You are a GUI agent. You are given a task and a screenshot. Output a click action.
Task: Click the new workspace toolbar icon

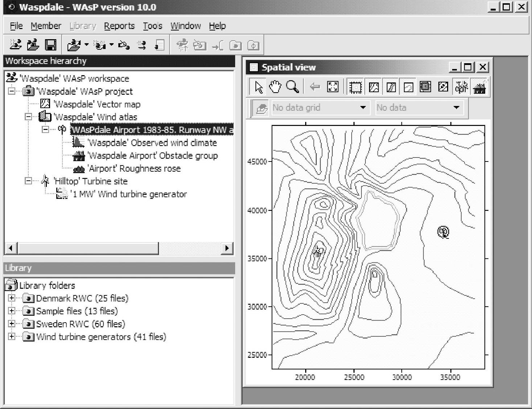pos(15,45)
